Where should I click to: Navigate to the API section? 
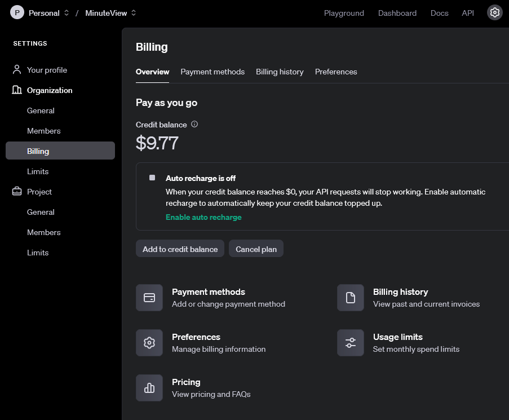click(468, 12)
